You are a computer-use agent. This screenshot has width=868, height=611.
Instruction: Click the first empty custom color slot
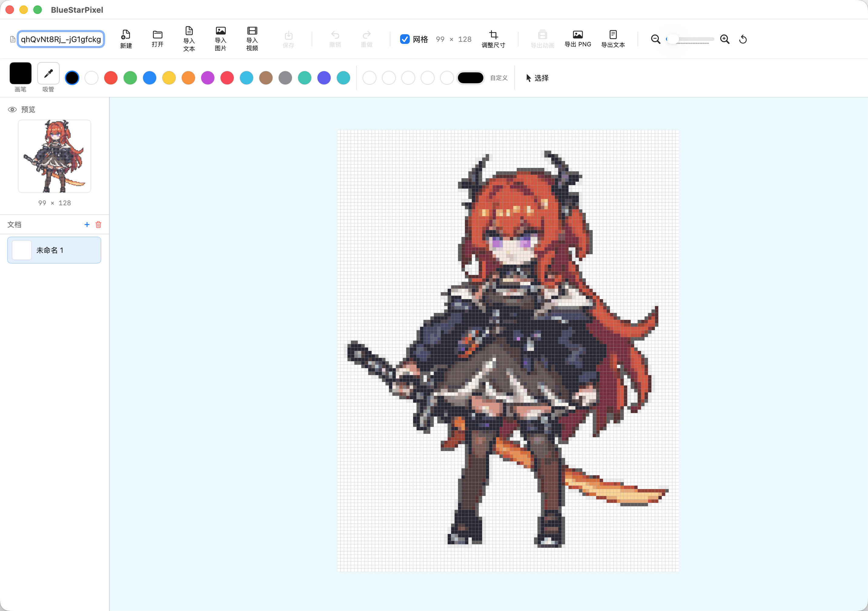point(369,78)
